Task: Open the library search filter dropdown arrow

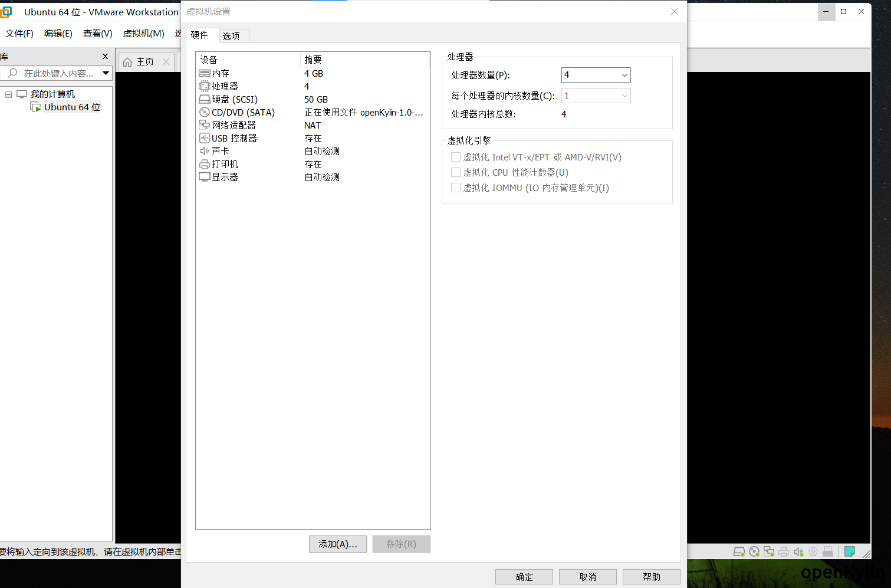Action: pos(106,73)
